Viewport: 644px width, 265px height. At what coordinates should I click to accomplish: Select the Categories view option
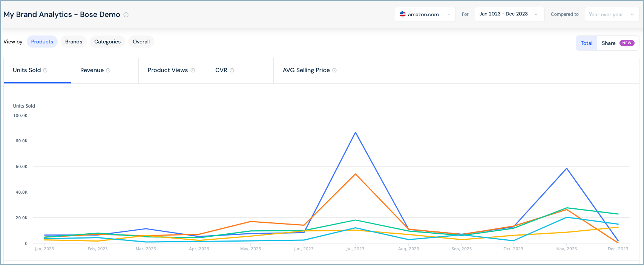pyautogui.click(x=107, y=42)
